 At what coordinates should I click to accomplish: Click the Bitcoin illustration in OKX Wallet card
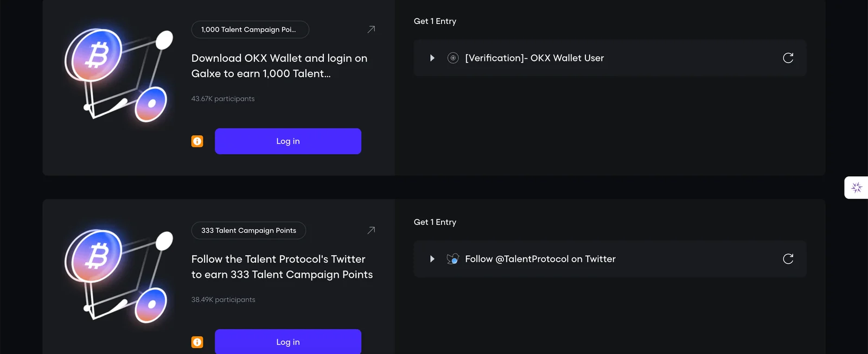(x=119, y=75)
